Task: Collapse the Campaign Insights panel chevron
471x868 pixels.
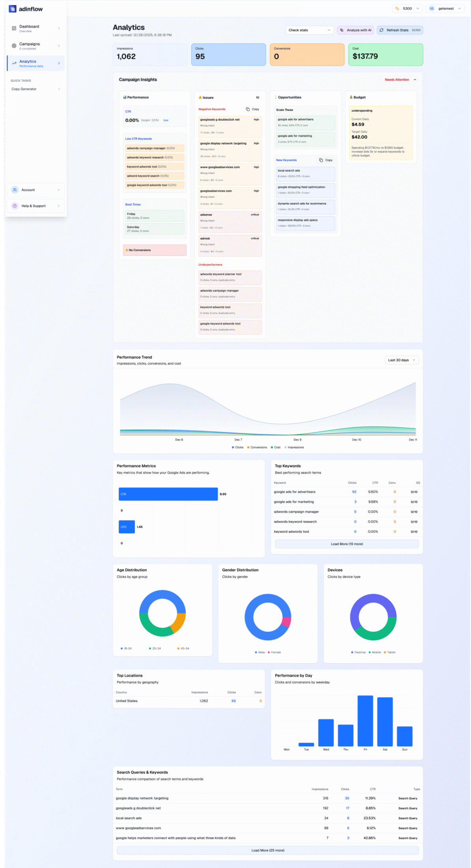Action: (415, 80)
